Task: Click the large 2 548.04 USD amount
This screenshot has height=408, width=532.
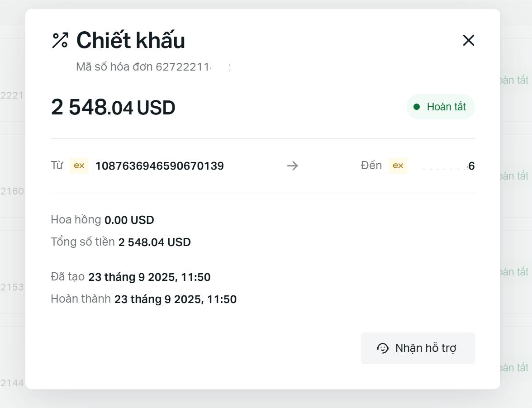Action: (x=113, y=108)
